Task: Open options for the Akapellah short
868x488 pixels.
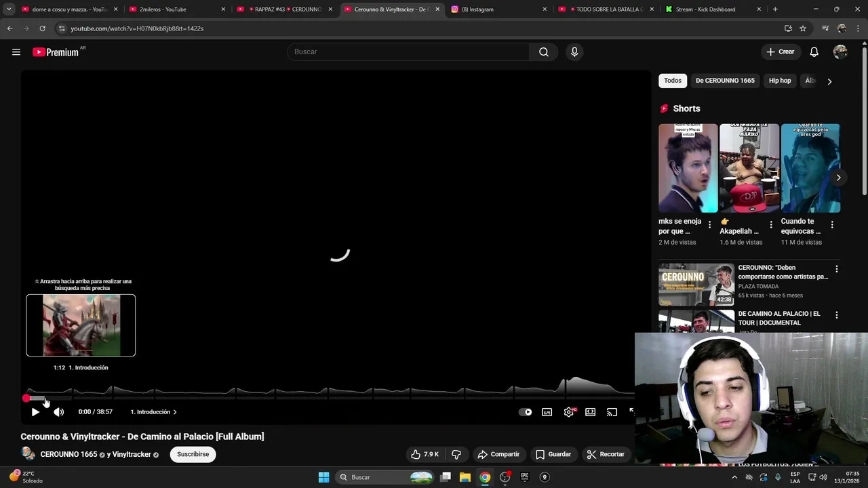Action: [771, 224]
